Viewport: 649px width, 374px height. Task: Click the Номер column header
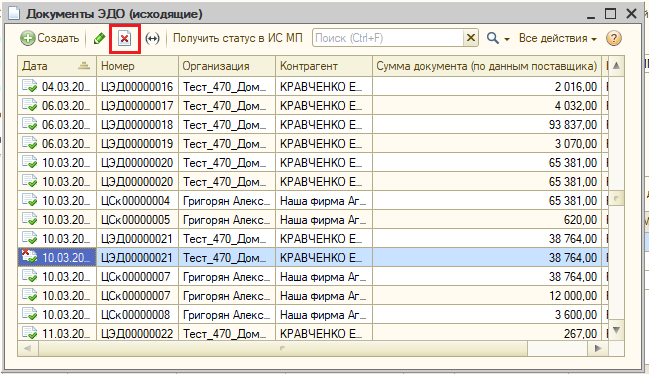pyautogui.click(x=137, y=66)
